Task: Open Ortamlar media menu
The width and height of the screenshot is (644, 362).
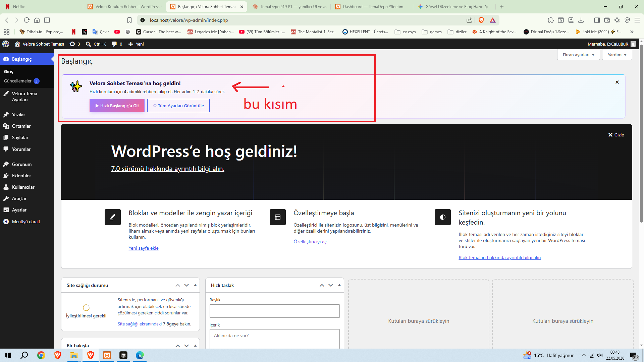Action: [x=27, y=126]
